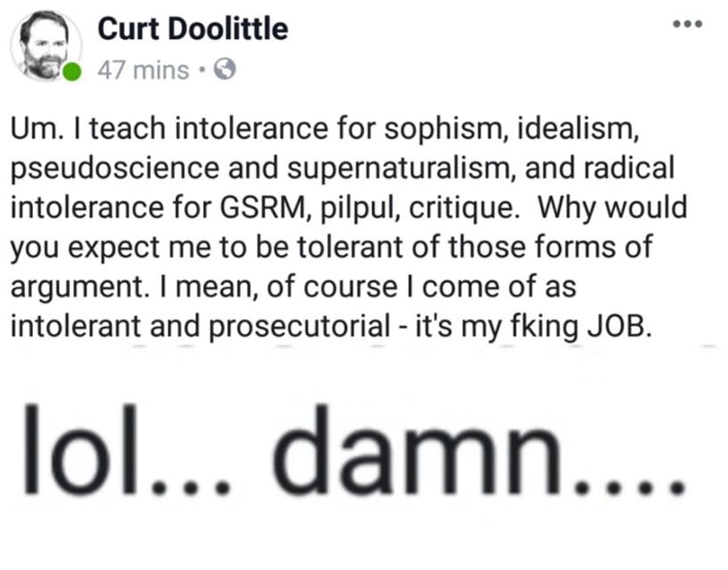Viewport: 728px width, 570px height.
Task: Open the three-dot post options menu
Action: pyautogui.click(x=687, y=22)
